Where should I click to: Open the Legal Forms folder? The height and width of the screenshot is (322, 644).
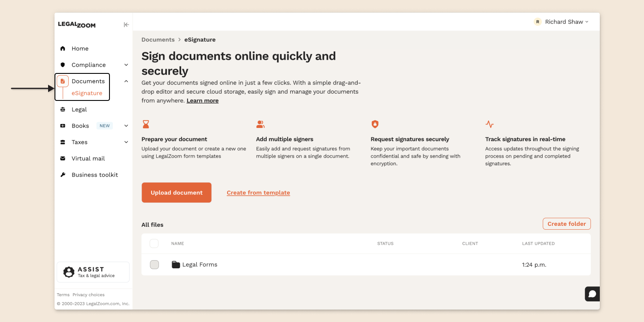click(200, 264)
